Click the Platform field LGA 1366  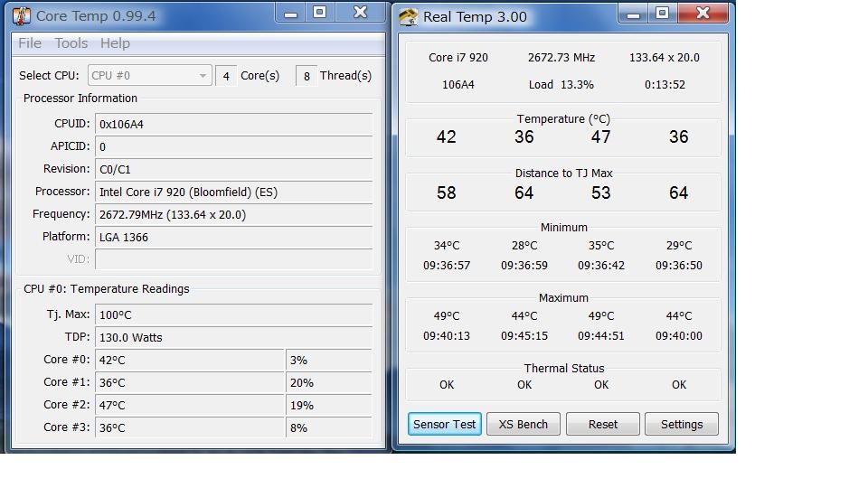pos(233,238)
